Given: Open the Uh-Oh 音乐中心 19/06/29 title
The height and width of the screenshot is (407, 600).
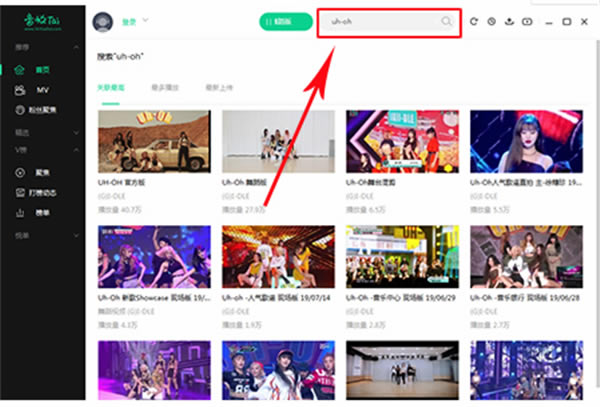Looking at the screenshot, I should pos(401,298).
